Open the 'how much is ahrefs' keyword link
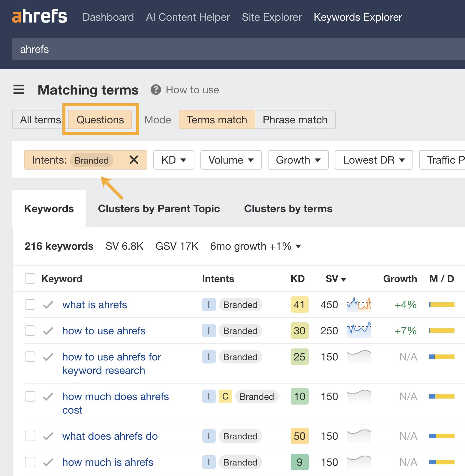The height and width of the screenshot is (476, 465). coord(108,462)
